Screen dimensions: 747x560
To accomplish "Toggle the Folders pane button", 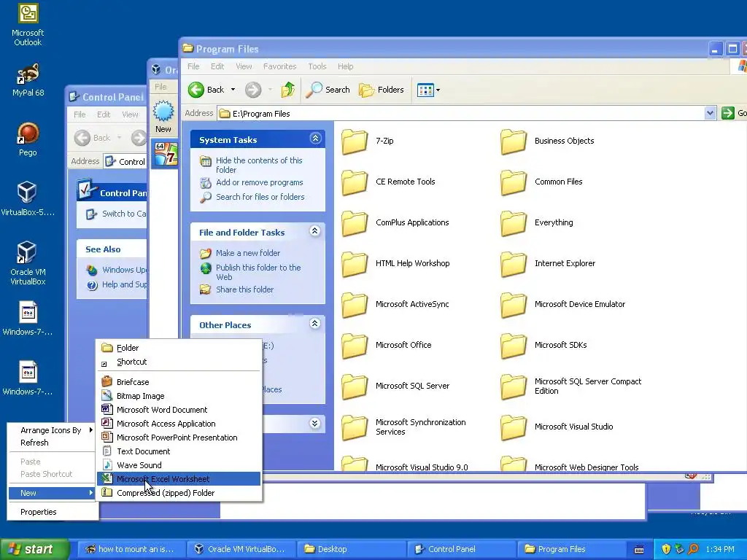I will pyautogui.click(x=381, y=90).
